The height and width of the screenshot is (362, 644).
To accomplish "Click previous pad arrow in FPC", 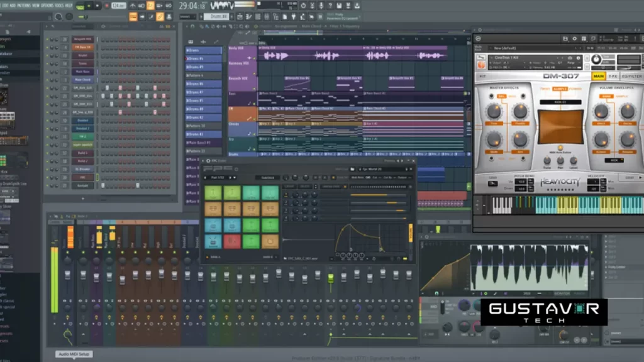I will click(205, 178).
